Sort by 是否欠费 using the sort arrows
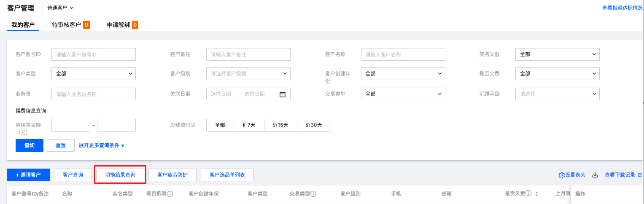This screenshot has width=644, height=204. [537, 194]
